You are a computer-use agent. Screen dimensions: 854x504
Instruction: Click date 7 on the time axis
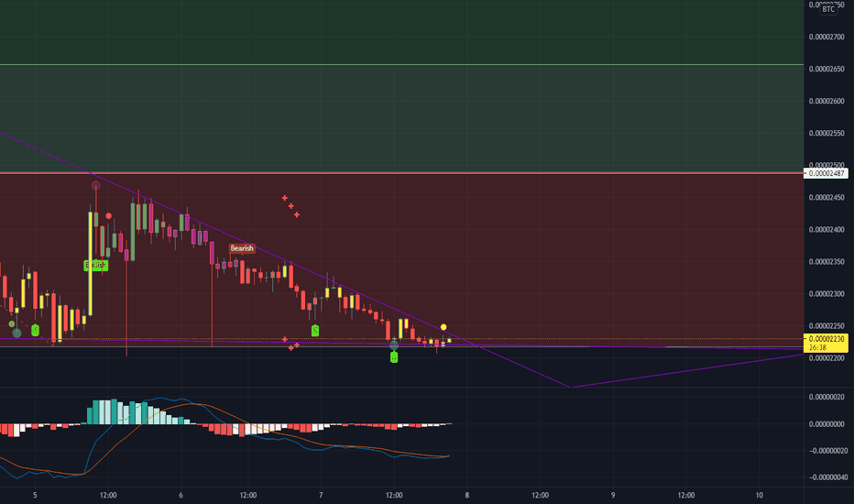(x=321, y=495)
